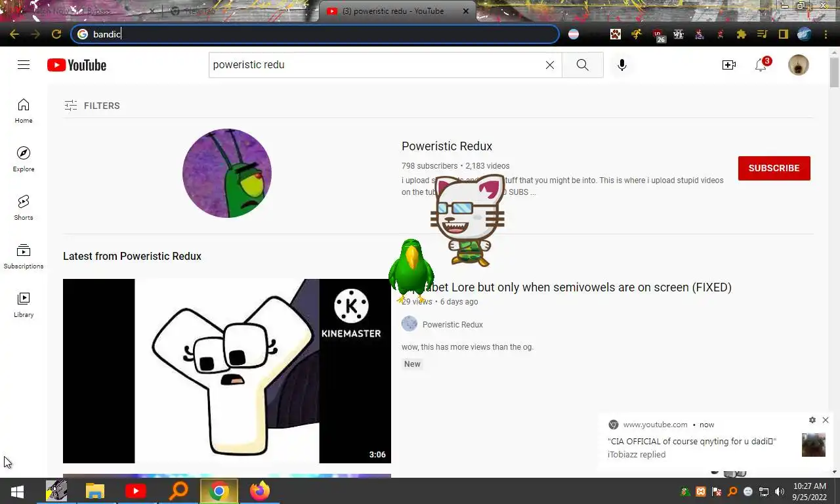This screenshot has width=840, height=504.
Task: Open the media control music-note icon
Action: click(x=763, y=34)
